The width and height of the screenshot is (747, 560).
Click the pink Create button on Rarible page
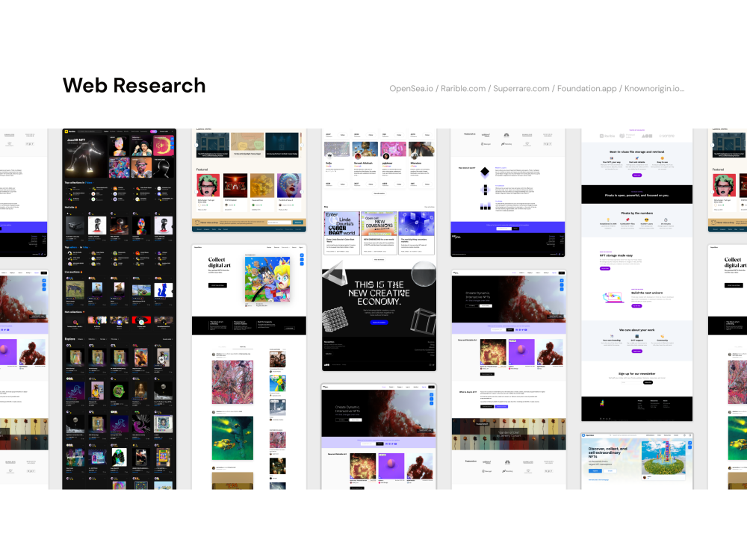[153, 131]
